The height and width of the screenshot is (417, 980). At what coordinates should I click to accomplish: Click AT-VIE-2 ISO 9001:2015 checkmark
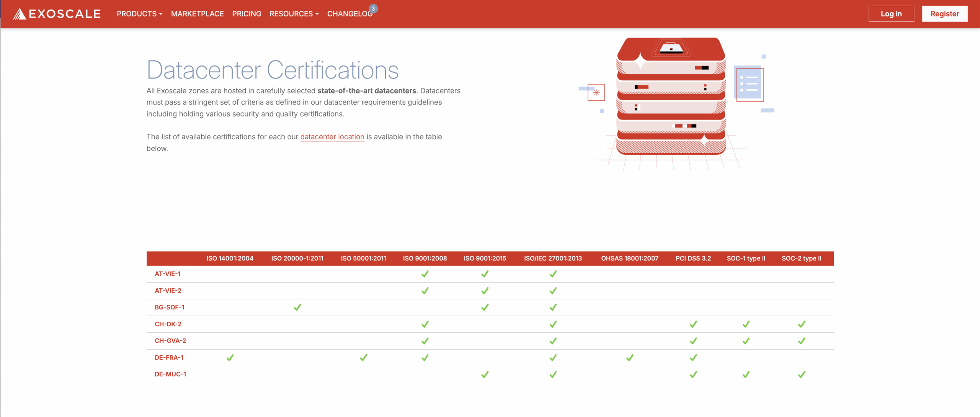485,291
